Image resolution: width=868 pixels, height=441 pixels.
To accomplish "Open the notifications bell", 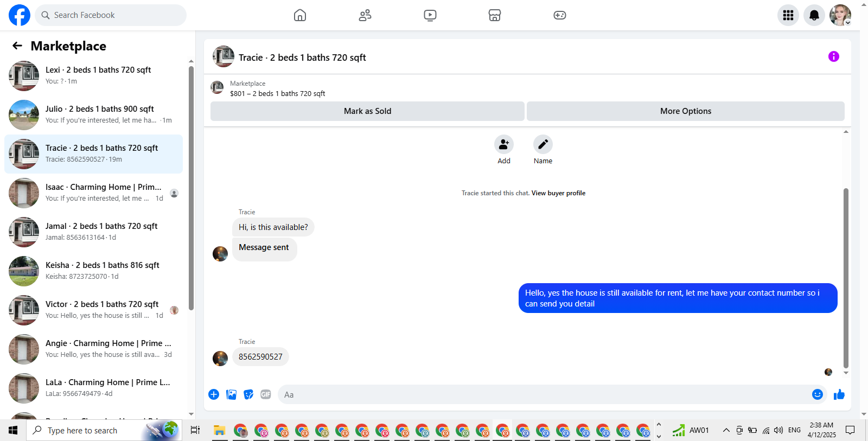I will (814, 15).
